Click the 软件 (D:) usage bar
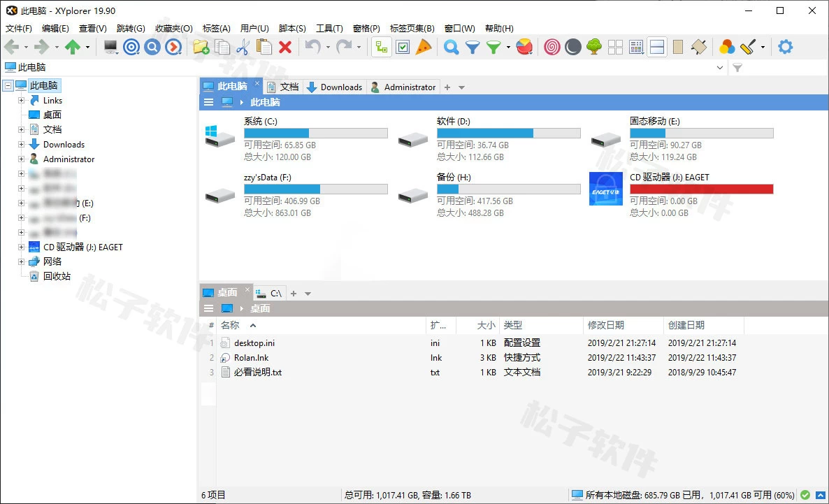This screenshot has height=504, width=829. click(x=509, y=134)
